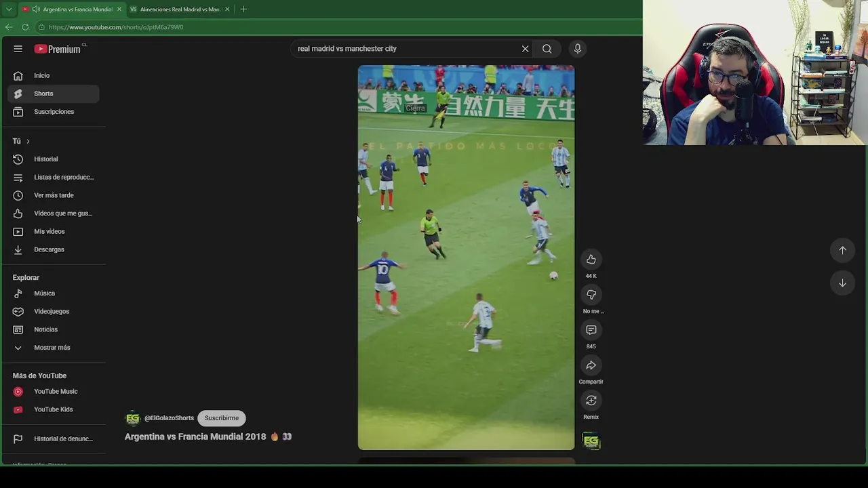Close the 'Alineaciones Real Madrid' tab
The height and width of the screenshot is (488, 868).
(227, 9)
